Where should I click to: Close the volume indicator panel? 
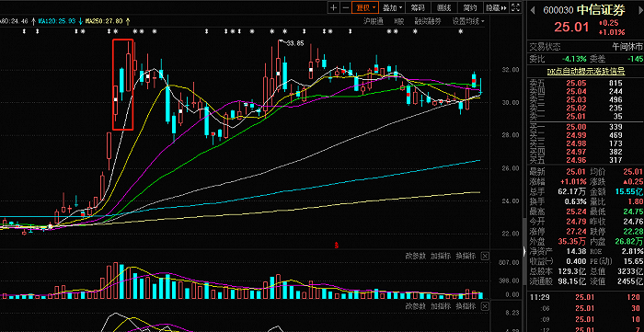pyautogui.click(x=485, y=256)
